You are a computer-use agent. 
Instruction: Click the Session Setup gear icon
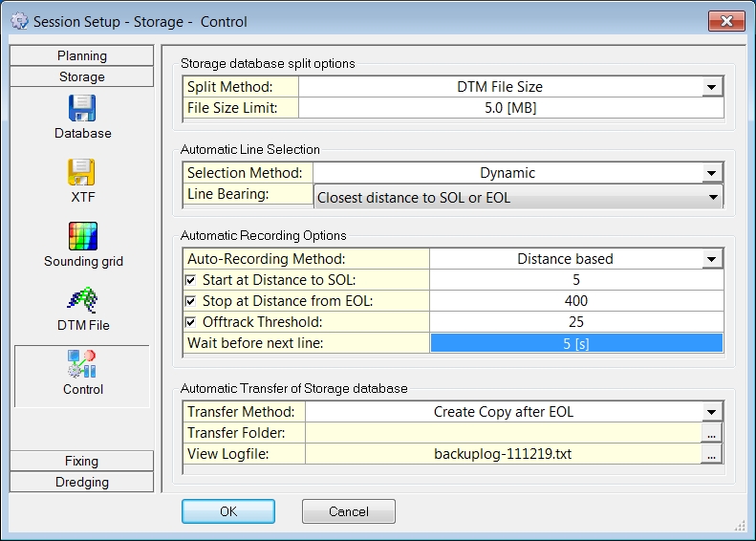(18, 21)
